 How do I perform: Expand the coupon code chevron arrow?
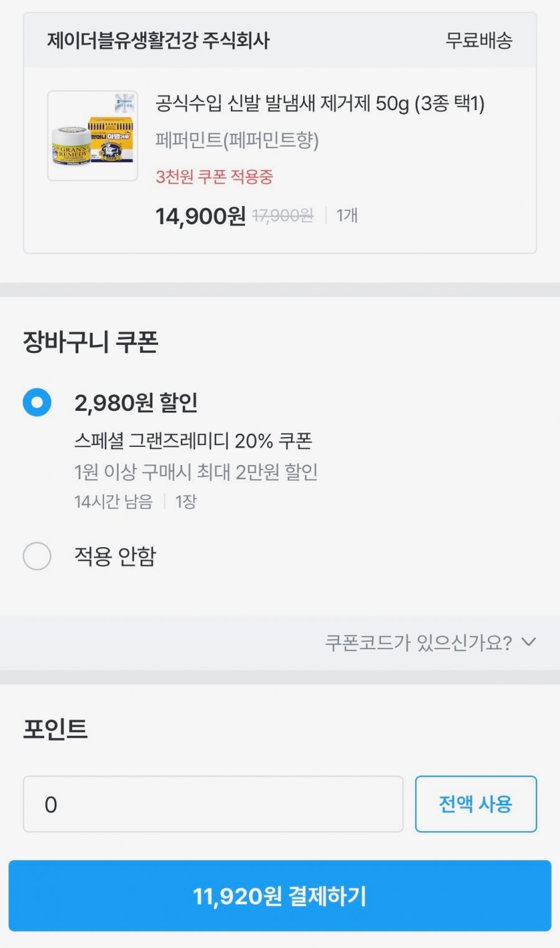click(528, 642)
